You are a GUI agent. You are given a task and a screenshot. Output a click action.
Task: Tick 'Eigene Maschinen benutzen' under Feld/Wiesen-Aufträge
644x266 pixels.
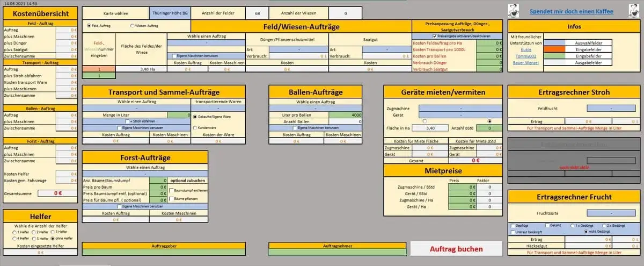(x=174, y=56)
